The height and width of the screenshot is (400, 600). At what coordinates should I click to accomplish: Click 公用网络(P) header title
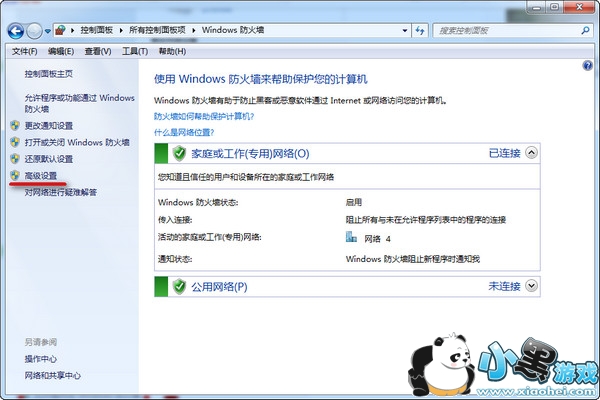[219, 287]
